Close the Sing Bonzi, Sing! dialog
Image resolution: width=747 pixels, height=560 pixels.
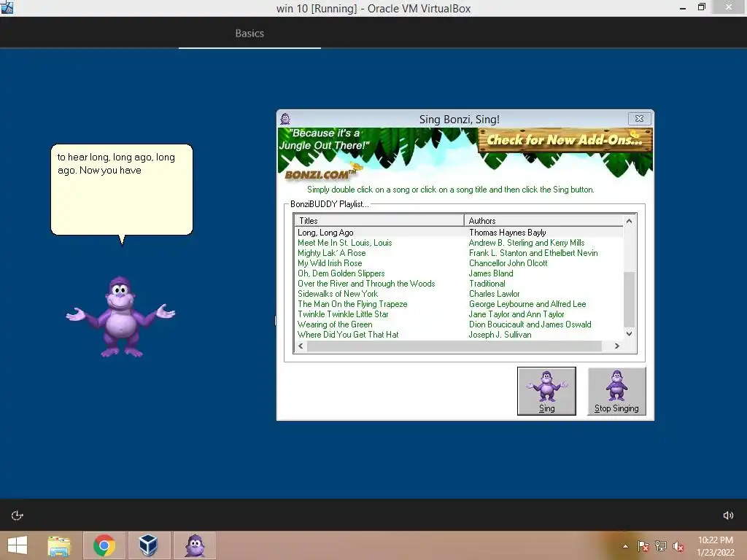(x=639, y=119)
